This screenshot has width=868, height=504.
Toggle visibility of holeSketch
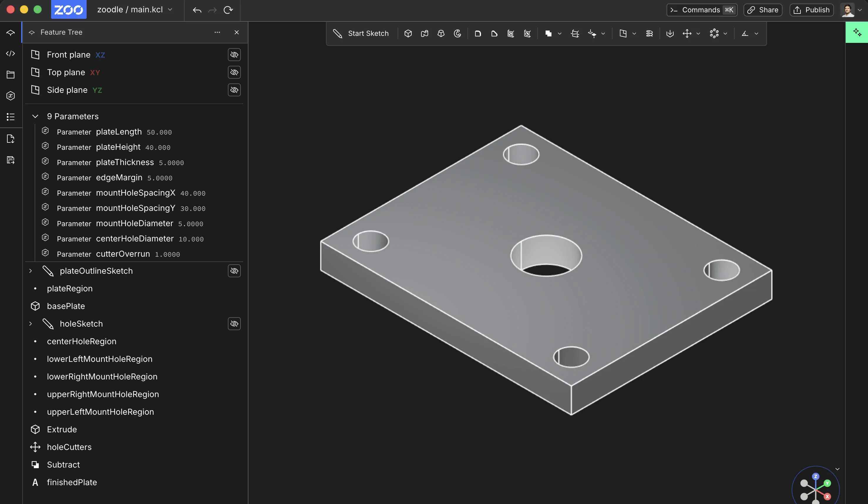pos(234,323)
